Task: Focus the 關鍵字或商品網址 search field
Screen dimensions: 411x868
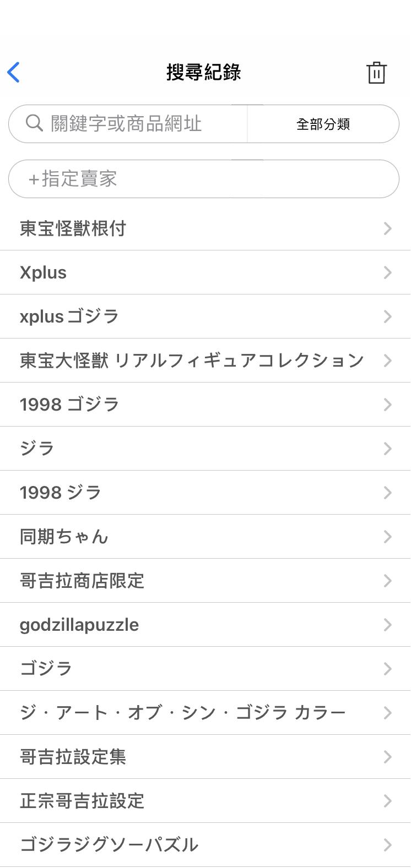Action: [x=138, y=124]
